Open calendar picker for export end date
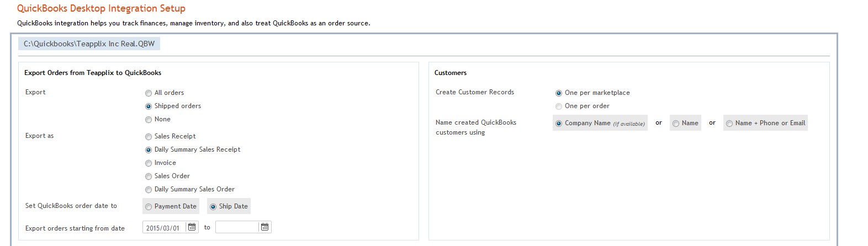Screen dimensions: 868x246 pyautogui.click(x=264, y=227)
